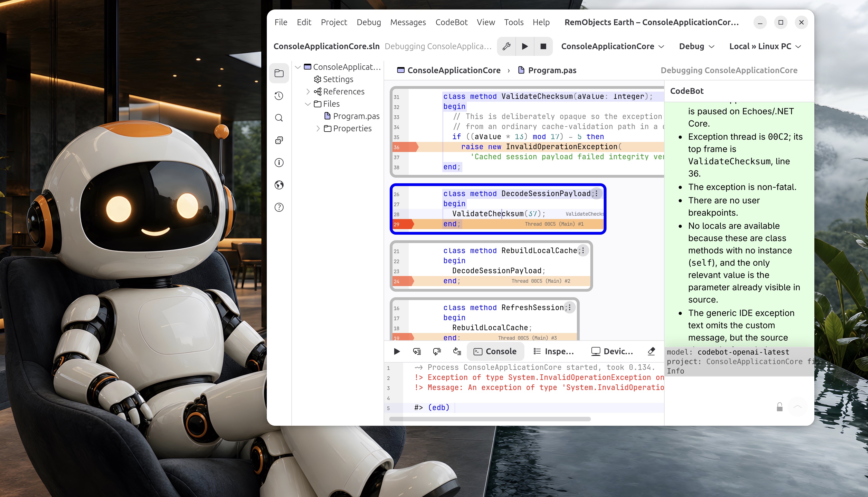Viewport: 868px width, 497px height.
Task: Click the Step Into debug icon
Action: point(417,351)
